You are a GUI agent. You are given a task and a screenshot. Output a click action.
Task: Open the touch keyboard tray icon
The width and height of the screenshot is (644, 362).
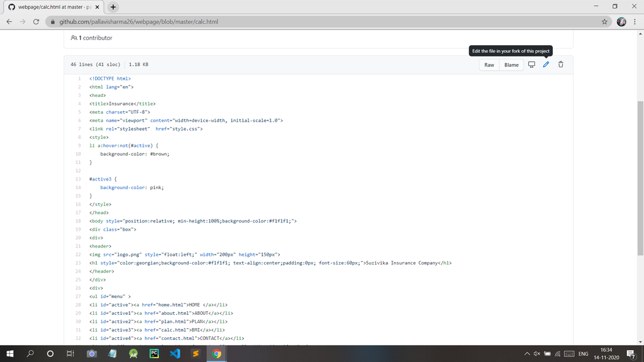569,353
